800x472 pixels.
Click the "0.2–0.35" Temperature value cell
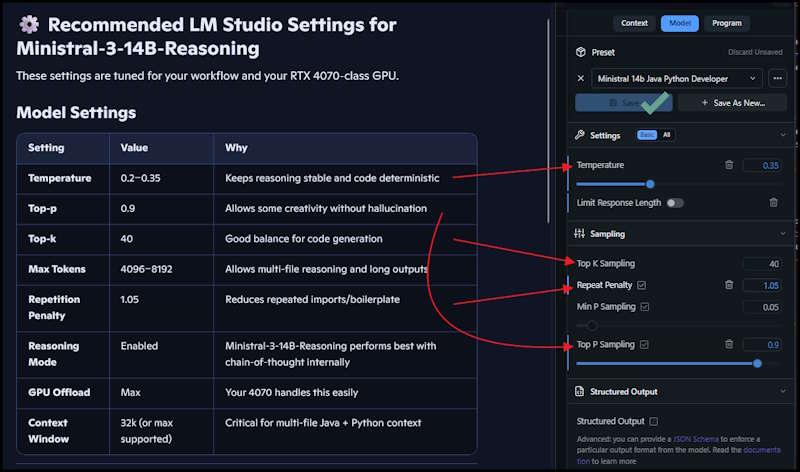click(161, 179)
